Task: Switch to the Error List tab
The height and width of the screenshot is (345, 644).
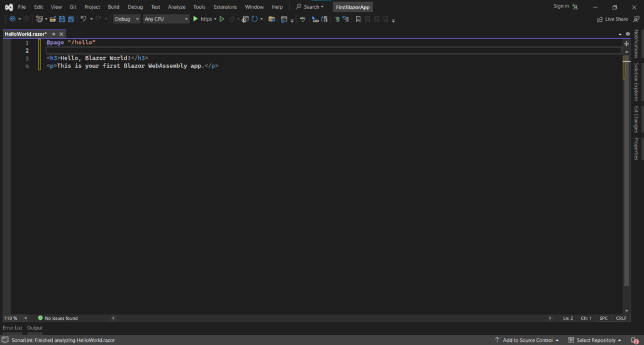Action: pos(13,328)
